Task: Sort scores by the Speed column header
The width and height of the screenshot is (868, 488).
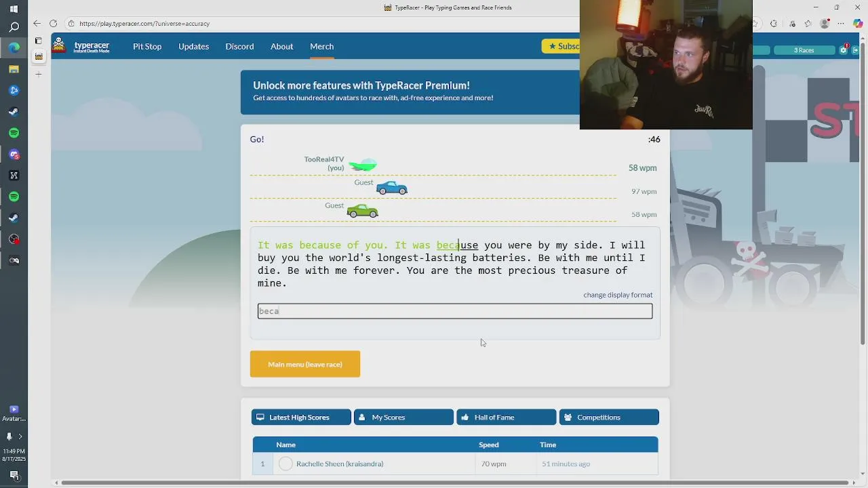Action: [488, 445]
